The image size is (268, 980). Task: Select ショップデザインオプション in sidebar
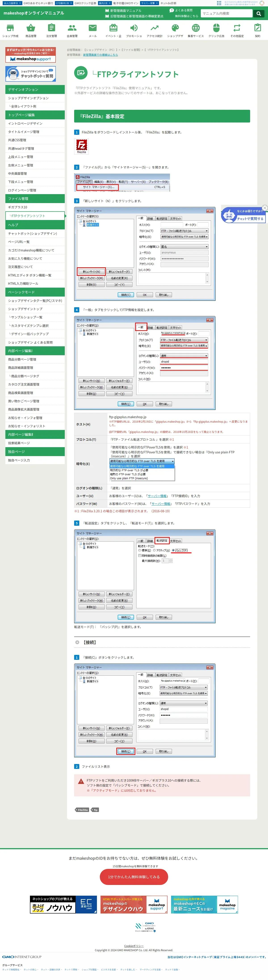[35, 98]
